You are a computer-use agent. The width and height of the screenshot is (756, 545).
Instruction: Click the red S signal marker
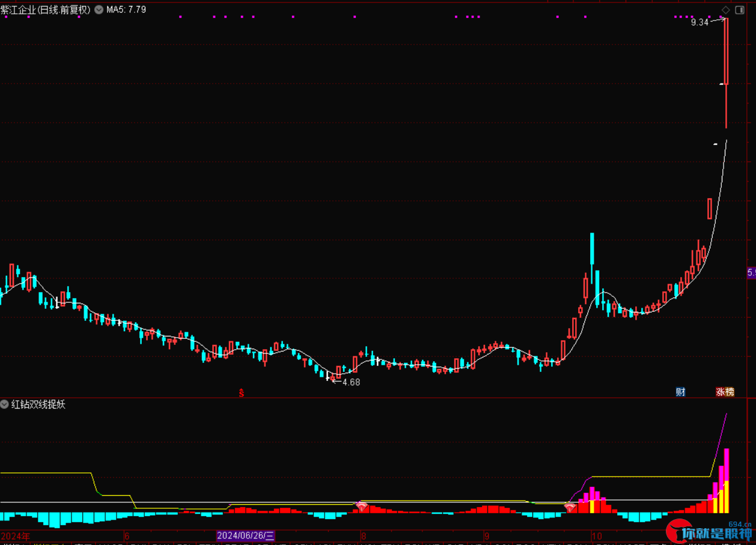[x=242, y=393]
